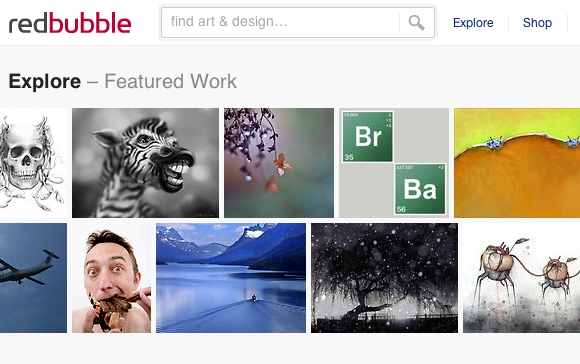Click the Featured Work subtitle
Image resolution: width=580 pixels, height=364 pixels.
coord(171,81)
